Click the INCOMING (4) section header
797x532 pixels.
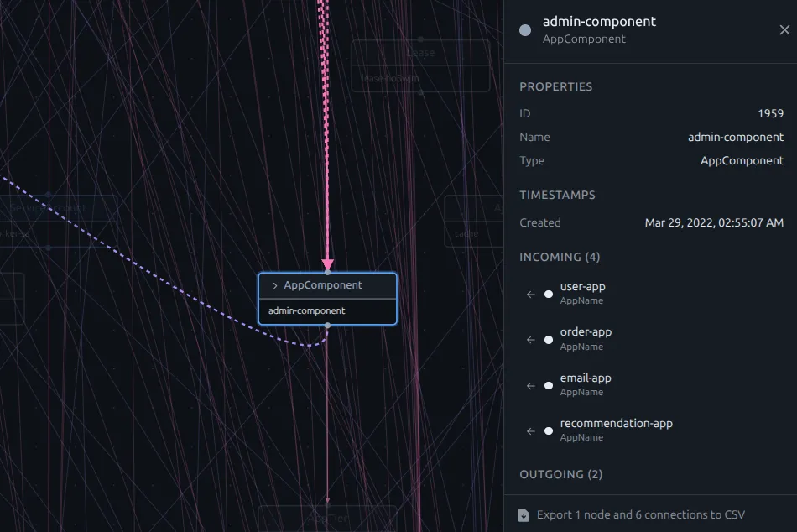tap(560, 257)
